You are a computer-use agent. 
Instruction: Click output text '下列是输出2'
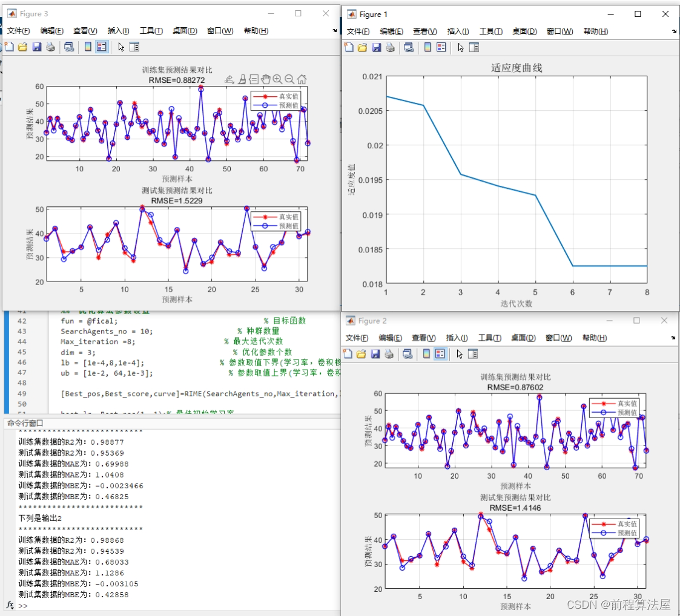coord(40,518)
